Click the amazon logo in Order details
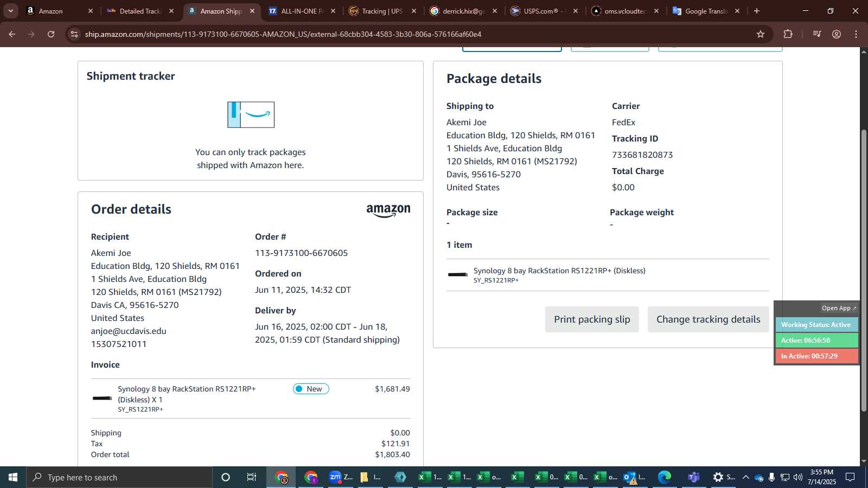 pyautogui.click(x=388, y=211)
